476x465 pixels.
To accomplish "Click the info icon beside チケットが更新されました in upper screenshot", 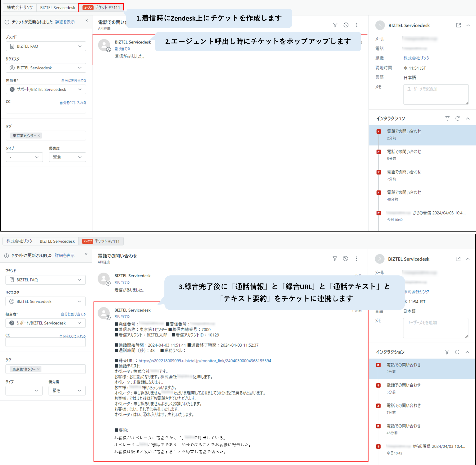I will tap(7, 22).
